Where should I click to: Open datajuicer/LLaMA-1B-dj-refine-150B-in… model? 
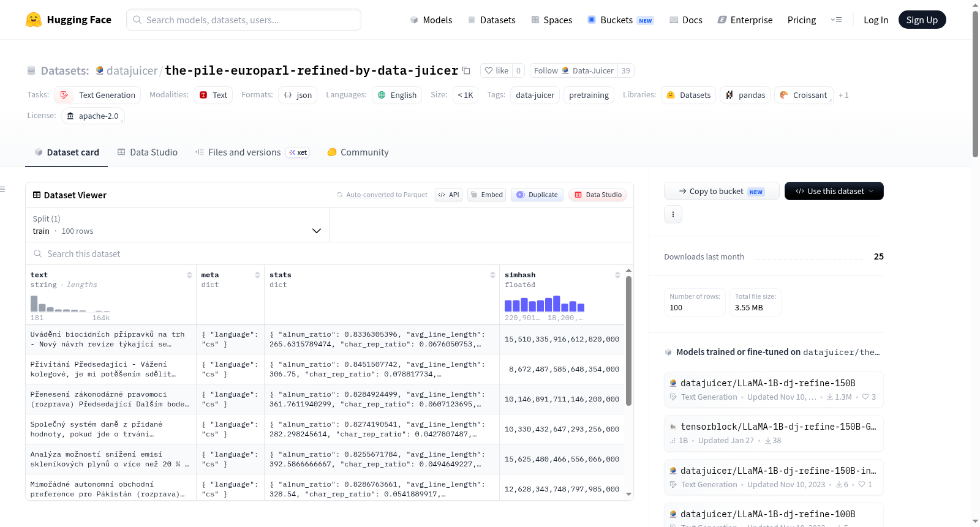point(774,477)
